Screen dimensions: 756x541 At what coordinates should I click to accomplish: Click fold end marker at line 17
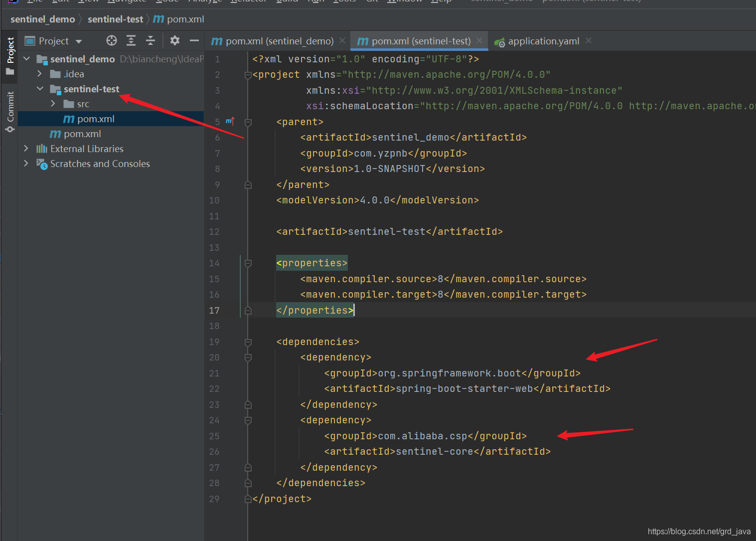248,311
